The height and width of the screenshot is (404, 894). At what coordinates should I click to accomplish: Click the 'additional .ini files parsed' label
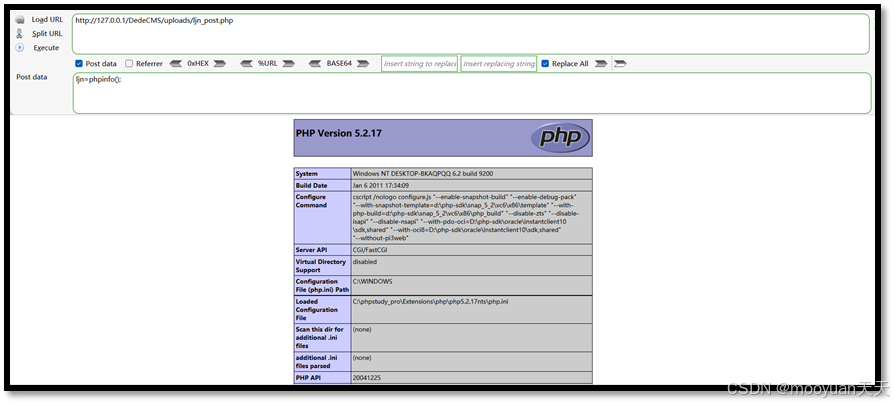coord(316,362)
